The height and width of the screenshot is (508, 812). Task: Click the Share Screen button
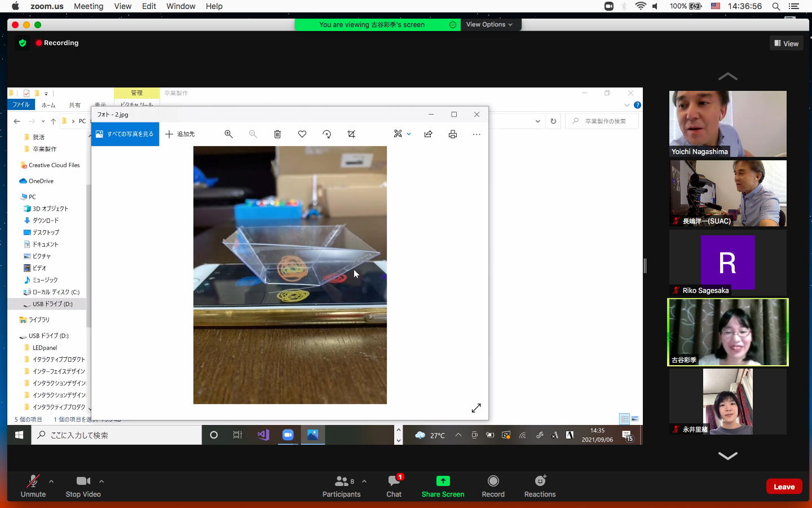coord(443,487)
